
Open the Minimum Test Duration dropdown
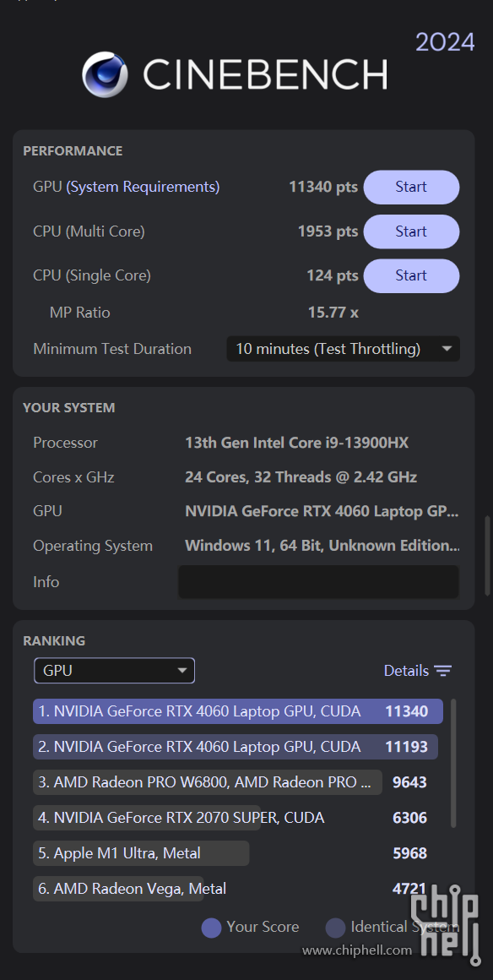(x=343, y=349)
